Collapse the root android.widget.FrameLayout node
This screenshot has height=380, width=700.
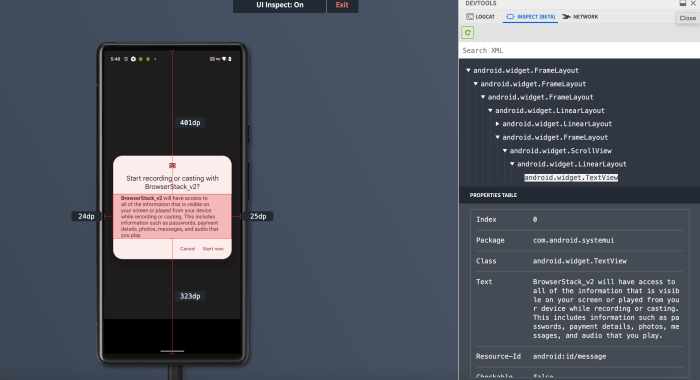point(468,70)
